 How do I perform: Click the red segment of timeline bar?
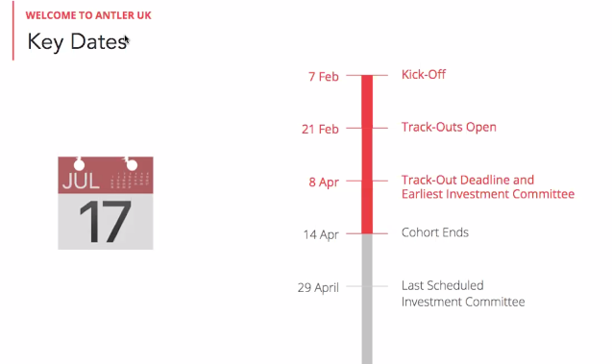point(367,155)
